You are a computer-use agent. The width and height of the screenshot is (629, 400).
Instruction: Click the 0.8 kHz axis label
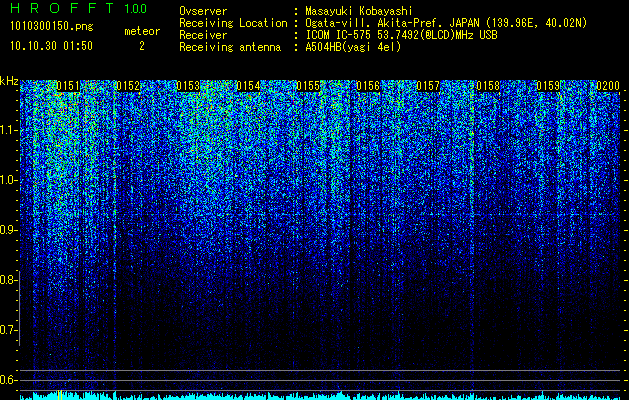coord(8,280)
